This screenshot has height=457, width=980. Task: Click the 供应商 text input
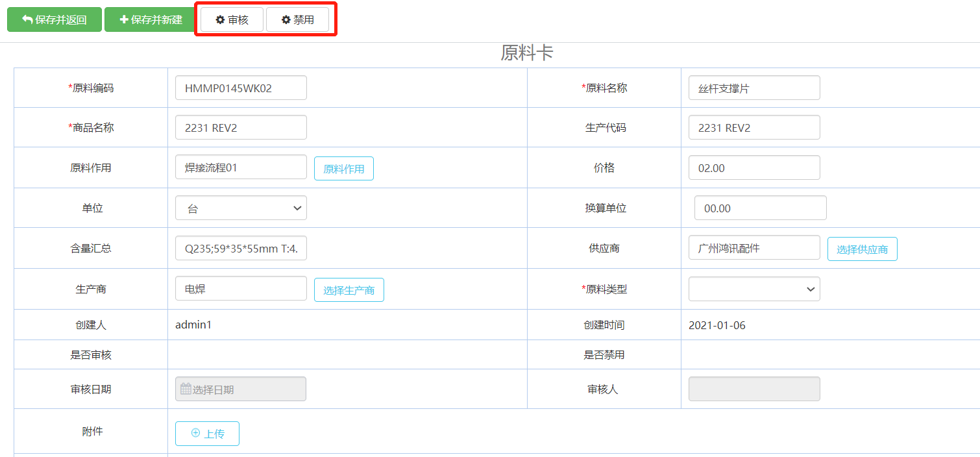point(754,248)
